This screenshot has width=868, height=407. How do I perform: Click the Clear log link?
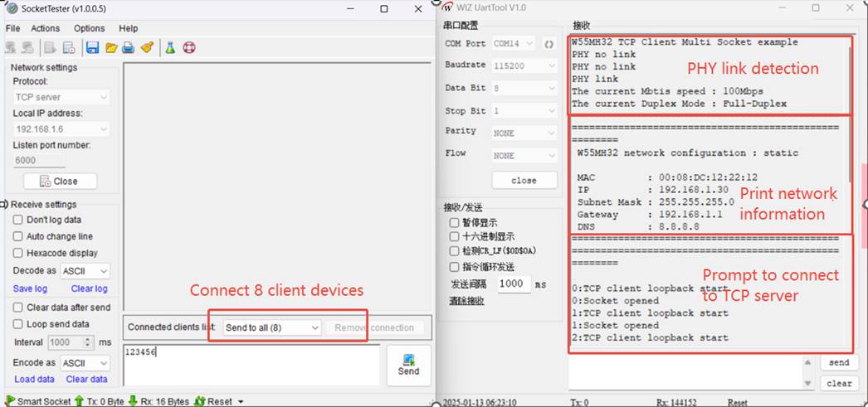pyautogui.click(x=89, y=288)
